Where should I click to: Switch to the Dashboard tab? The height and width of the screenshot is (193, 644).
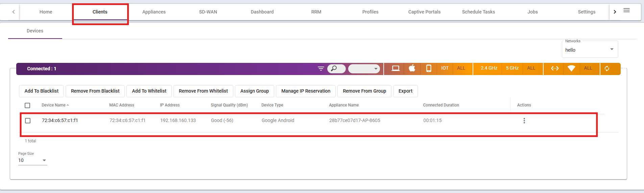coord(262,12)
